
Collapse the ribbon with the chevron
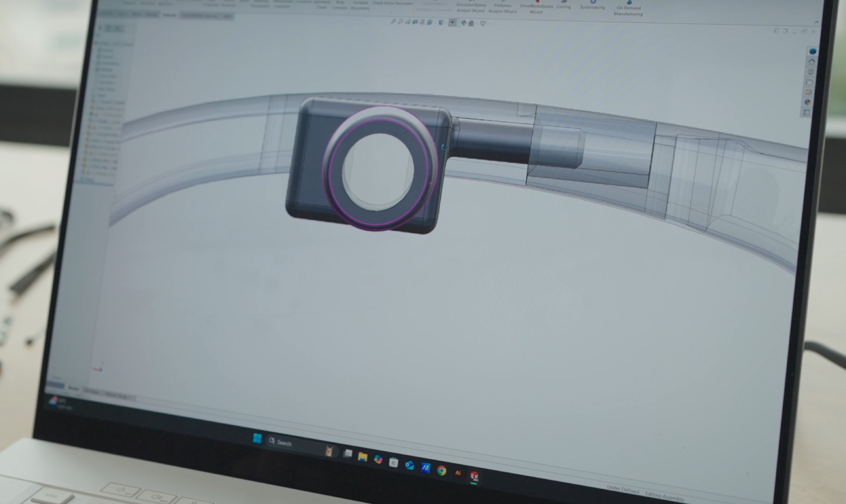pos(816,22)
